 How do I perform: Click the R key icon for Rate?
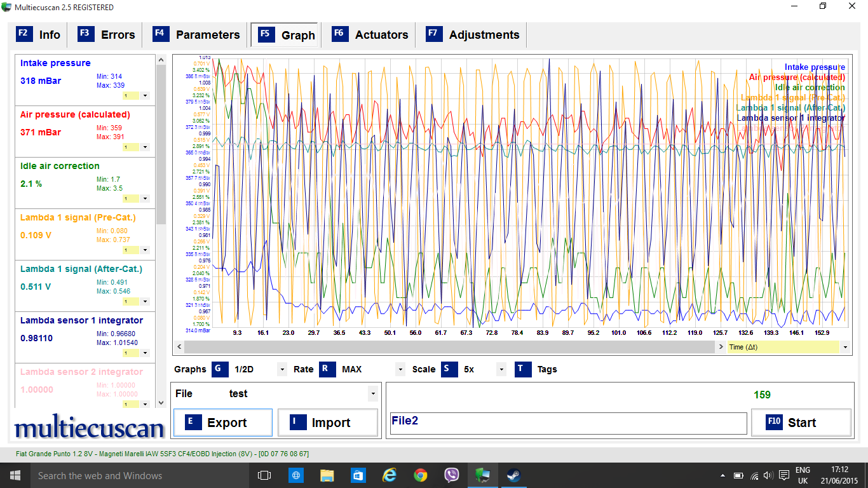tap(327, 369)
